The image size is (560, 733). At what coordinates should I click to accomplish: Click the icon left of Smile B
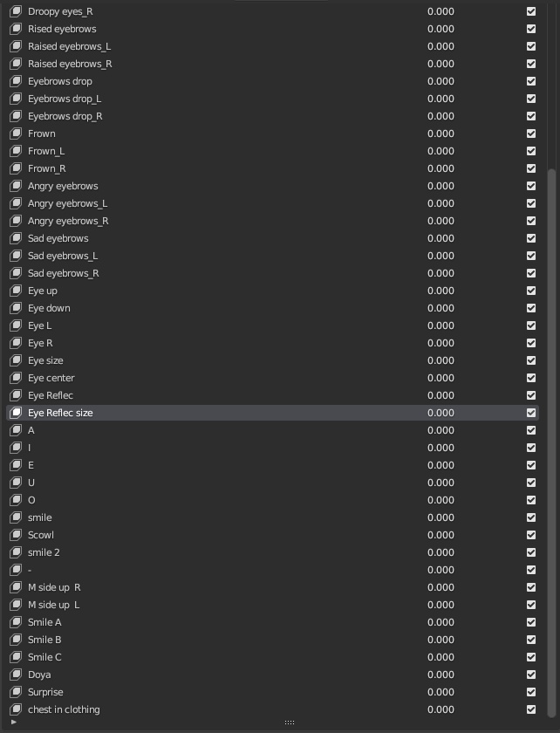16,640
